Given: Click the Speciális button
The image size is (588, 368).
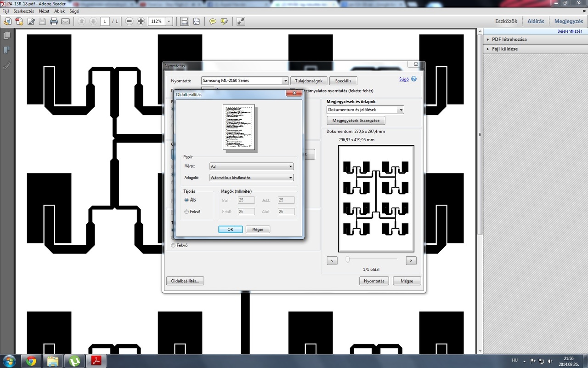Looking at the screenshot, I should click(343, 81).
